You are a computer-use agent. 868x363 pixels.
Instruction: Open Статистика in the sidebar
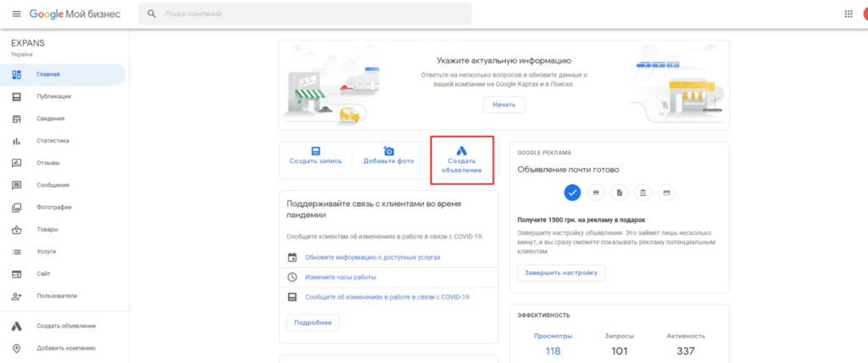click(63, 141)
